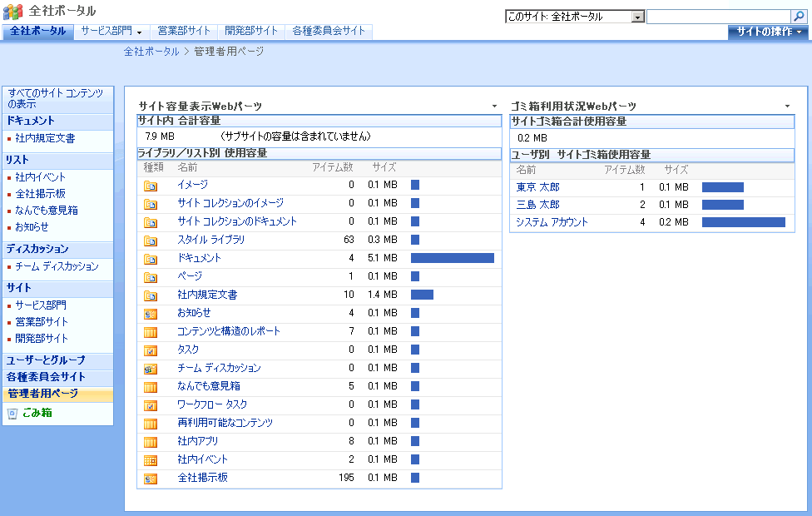Open 社内規定文書 link in the capacity list

[207, 295]
